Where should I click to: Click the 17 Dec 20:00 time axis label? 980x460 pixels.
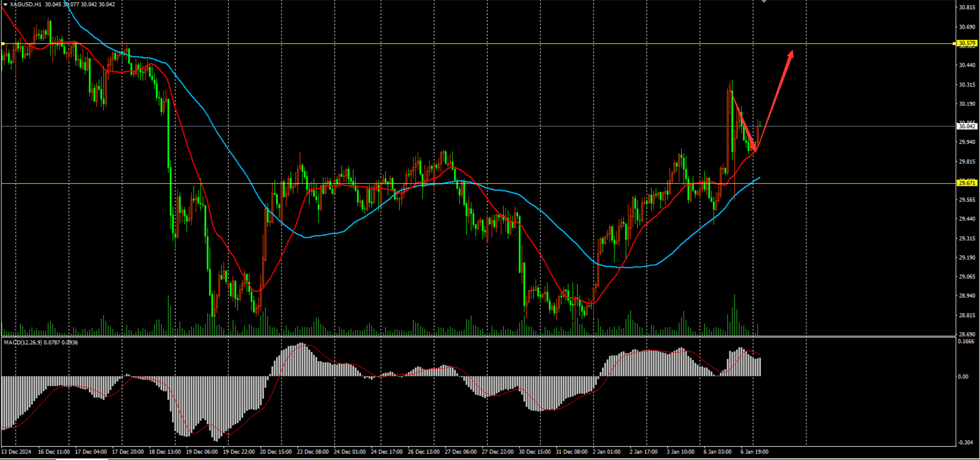coord(128,452)
